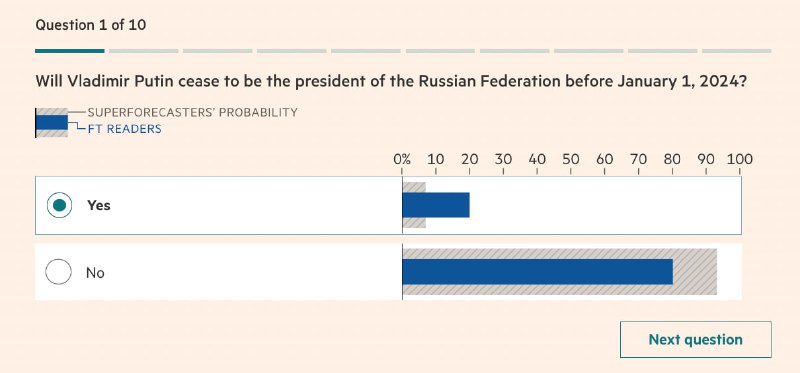The image size is (800, 373).
Task: Click the Superforecasters' Probability legend label
Action: 192,112
